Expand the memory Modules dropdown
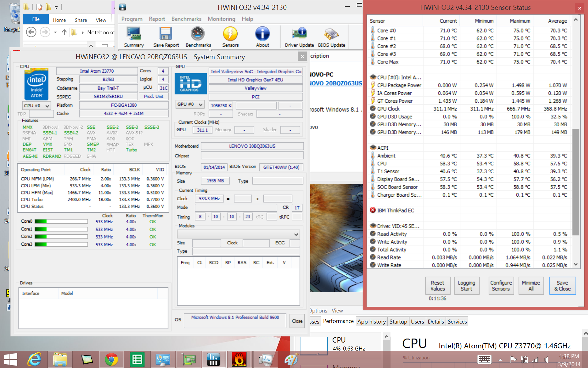Image resolution: width=588 pixels, height=368 pixels. (x=238, y=234)
